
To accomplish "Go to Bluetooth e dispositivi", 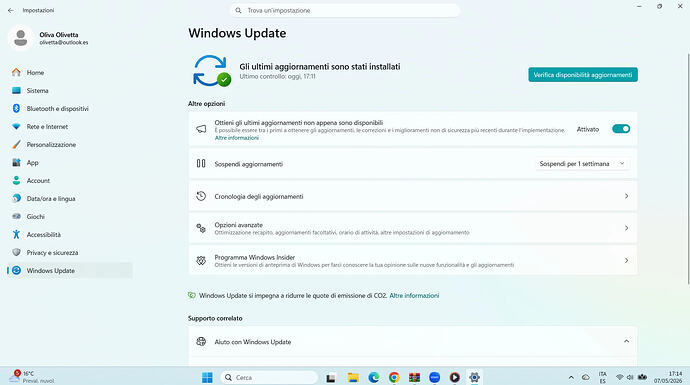I will 70,109.
